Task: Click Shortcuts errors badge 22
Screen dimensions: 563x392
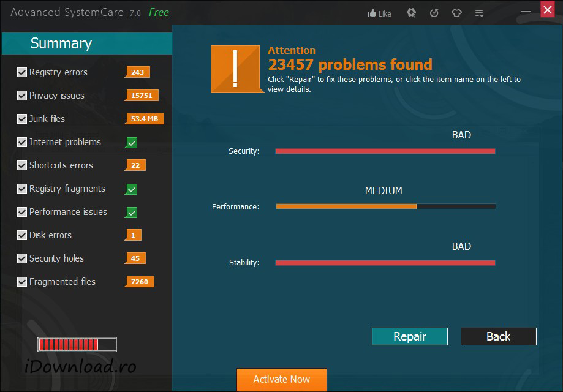Action: (135, 165)
